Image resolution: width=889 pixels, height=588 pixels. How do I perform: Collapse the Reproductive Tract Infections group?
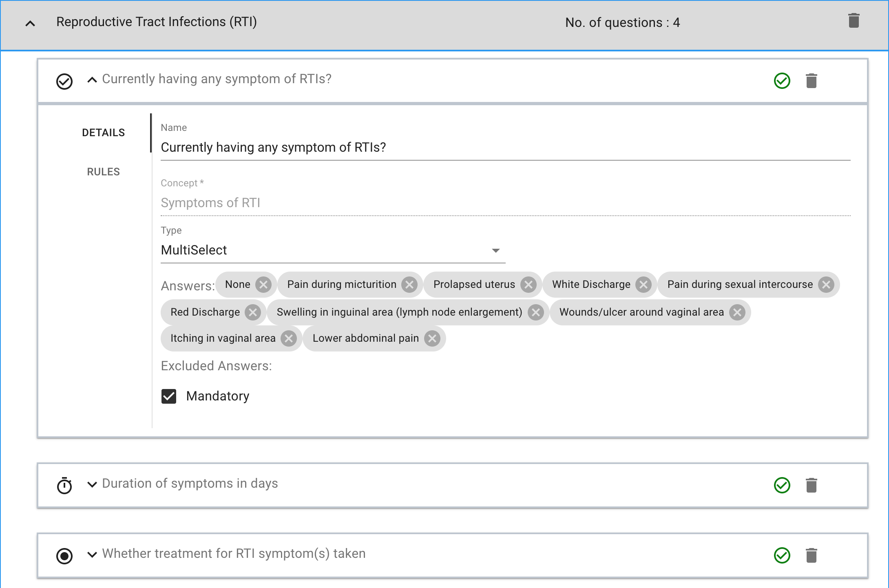pos(30,24)
